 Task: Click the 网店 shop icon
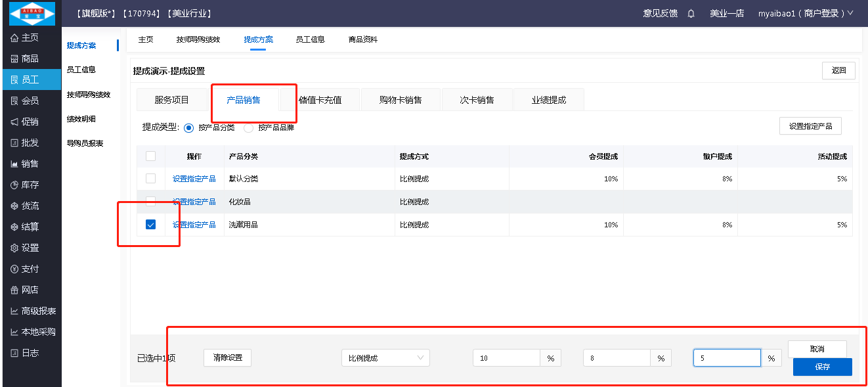[x=14, y=290]
